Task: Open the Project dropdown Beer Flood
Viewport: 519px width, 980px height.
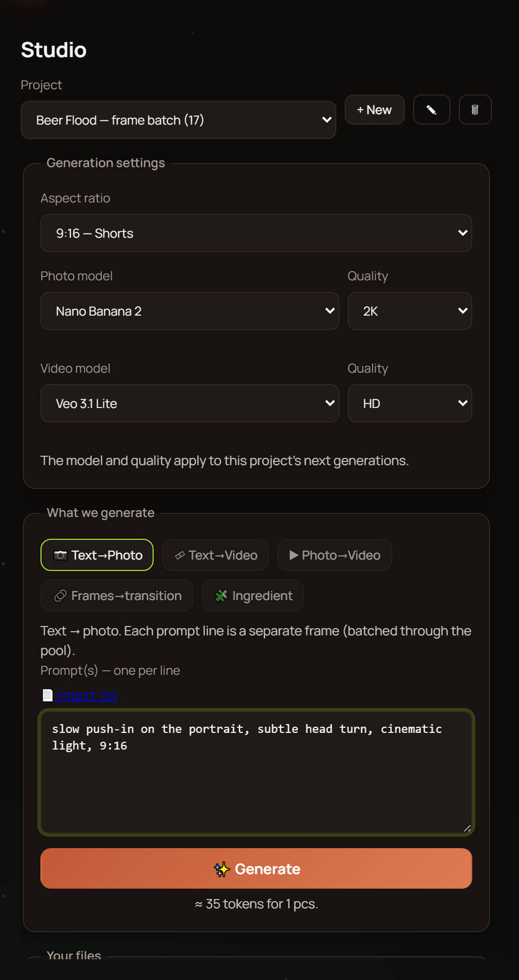Action: pos(179,120)
